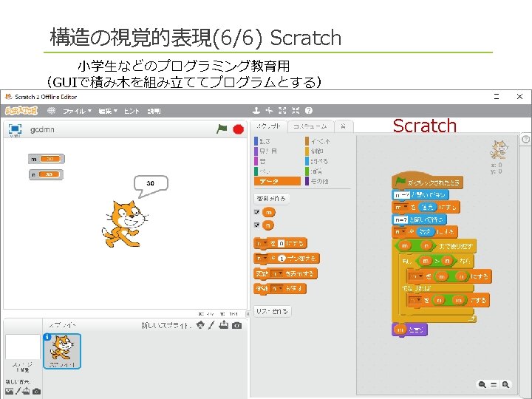Open the ヒント menu item

tap(132, 111)
